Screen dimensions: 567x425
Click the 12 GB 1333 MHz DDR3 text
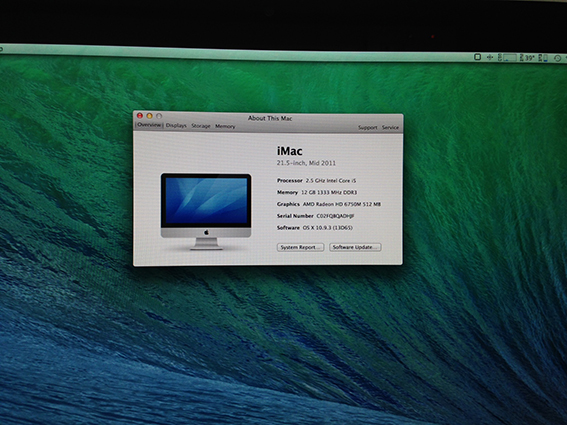pos(329,192)
